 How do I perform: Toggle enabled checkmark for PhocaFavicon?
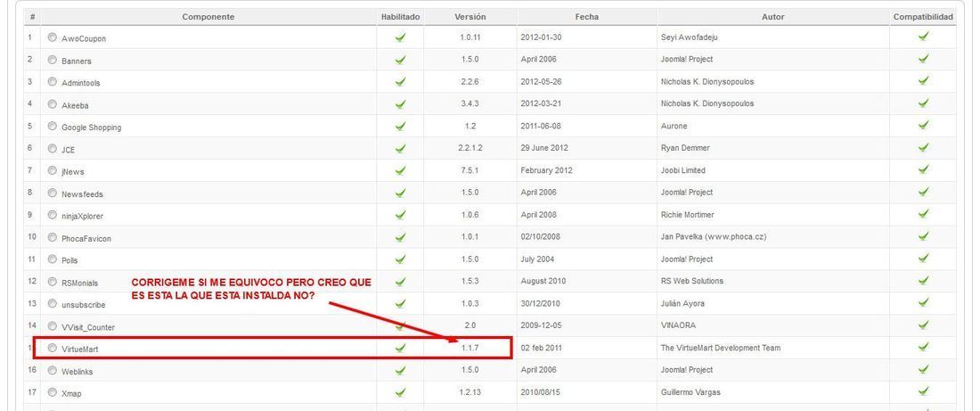click(401, 238)
